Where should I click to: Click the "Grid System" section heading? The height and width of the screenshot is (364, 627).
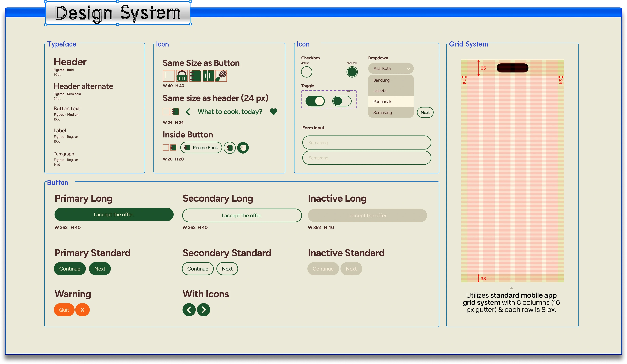(468, 44)
